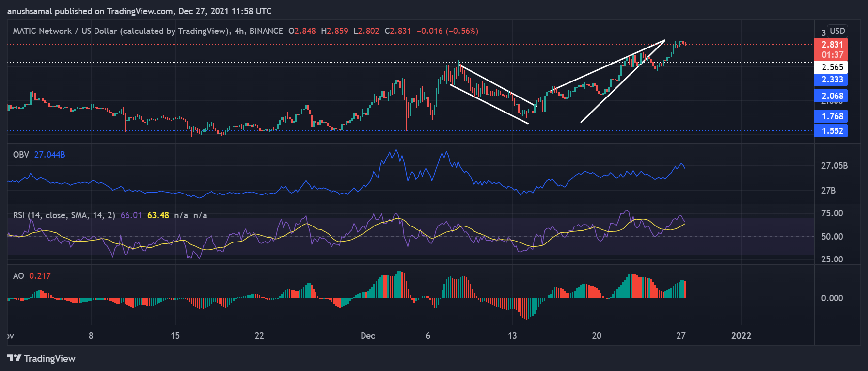
Task: Click the yellow RSI value 63.48
Action: click(x=158, y=215)
